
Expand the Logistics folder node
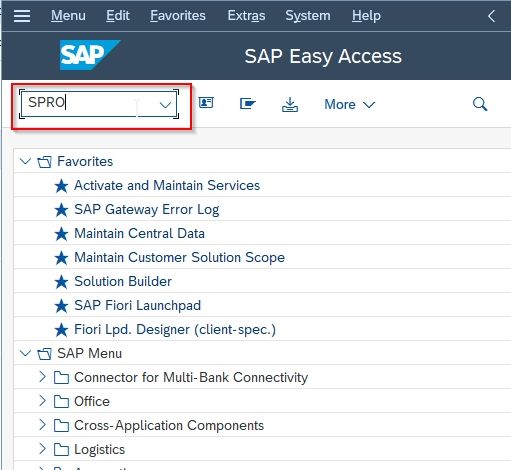point(42,449)
